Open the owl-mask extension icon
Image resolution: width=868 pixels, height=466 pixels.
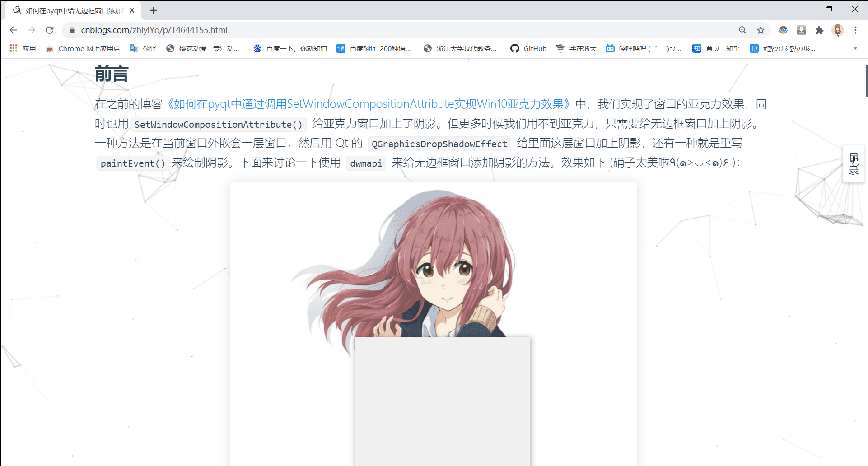(784, 30)
